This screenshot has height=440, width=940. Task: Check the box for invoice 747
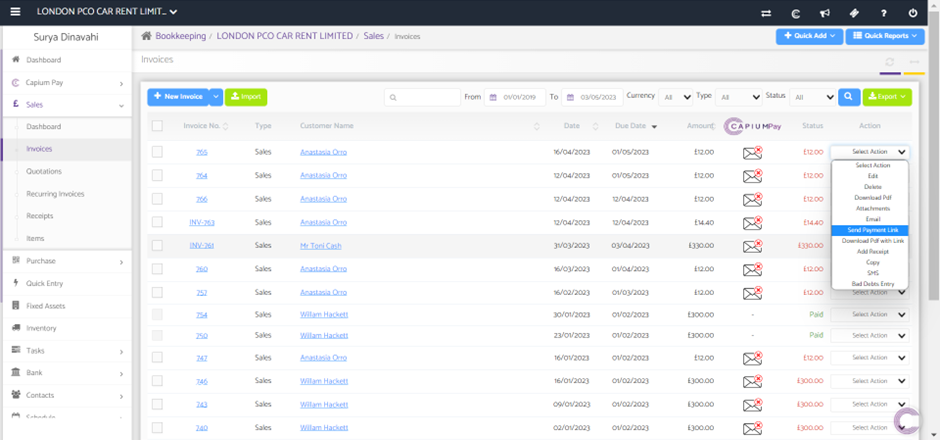point(157,357)
